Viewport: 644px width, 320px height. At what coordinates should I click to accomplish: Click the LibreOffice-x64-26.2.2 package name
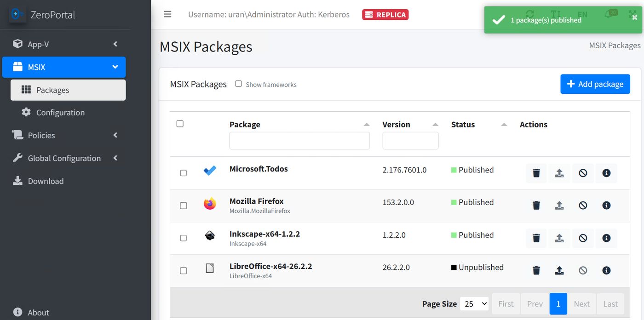[270, 266]
